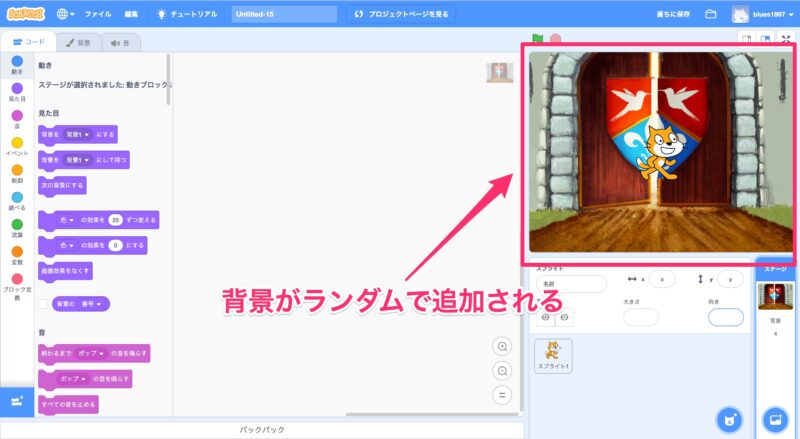Click the zoom in magnifier icon
Image resolution: width=800 pixels, height=439 pixels.
click(503, 346)
